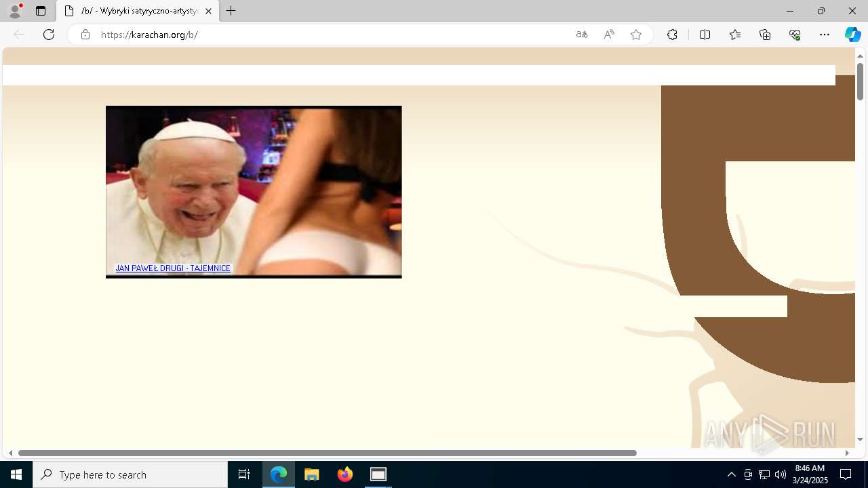Restore down the browser window

click(821, 11)
